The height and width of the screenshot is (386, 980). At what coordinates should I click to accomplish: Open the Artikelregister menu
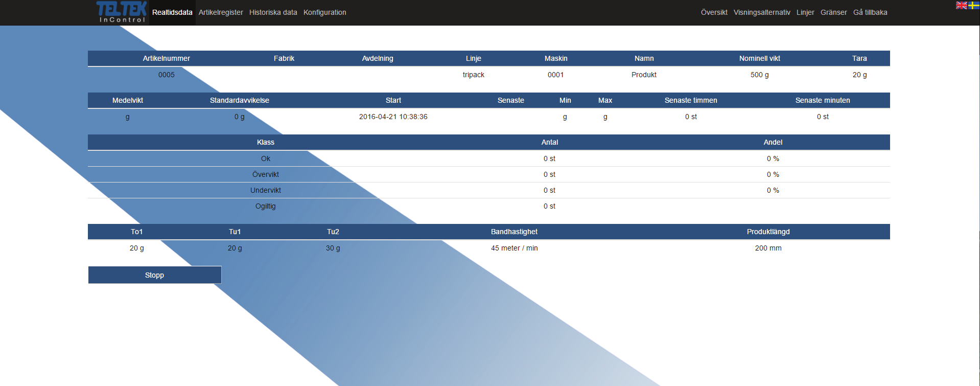click(x=221, y=12)
